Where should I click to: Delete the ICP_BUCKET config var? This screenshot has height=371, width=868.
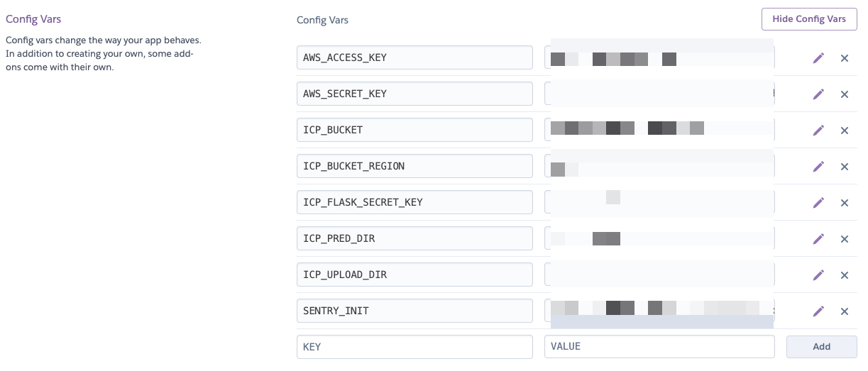coord(845,131)
